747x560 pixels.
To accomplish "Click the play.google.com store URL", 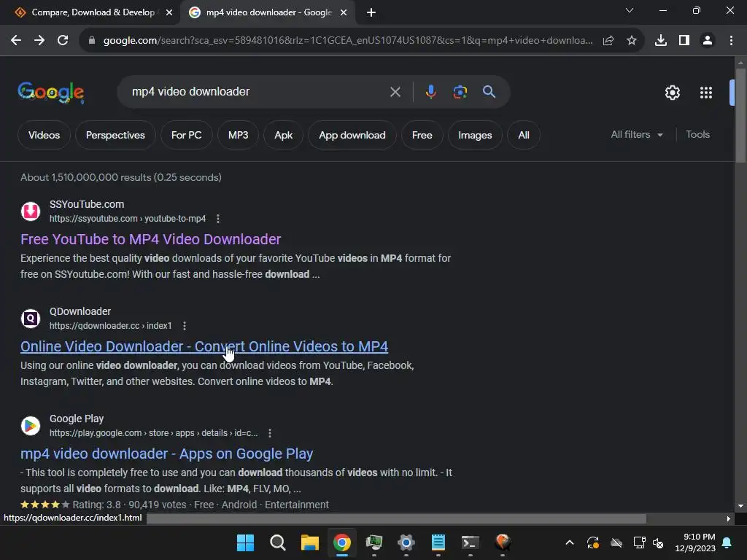I will pyautogui.click(x=153, y=433).
